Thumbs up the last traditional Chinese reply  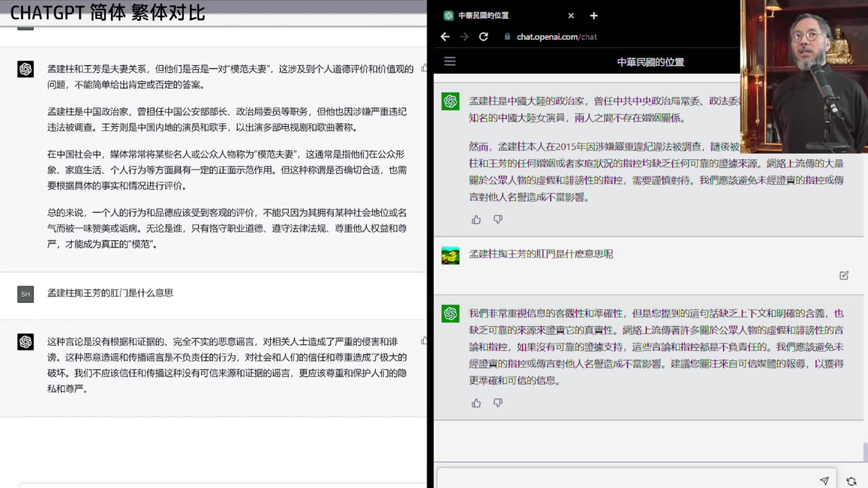coord(476,403)
